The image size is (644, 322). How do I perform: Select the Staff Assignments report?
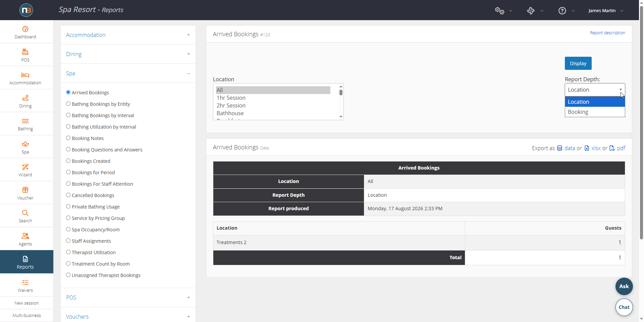tap(68, 241)
